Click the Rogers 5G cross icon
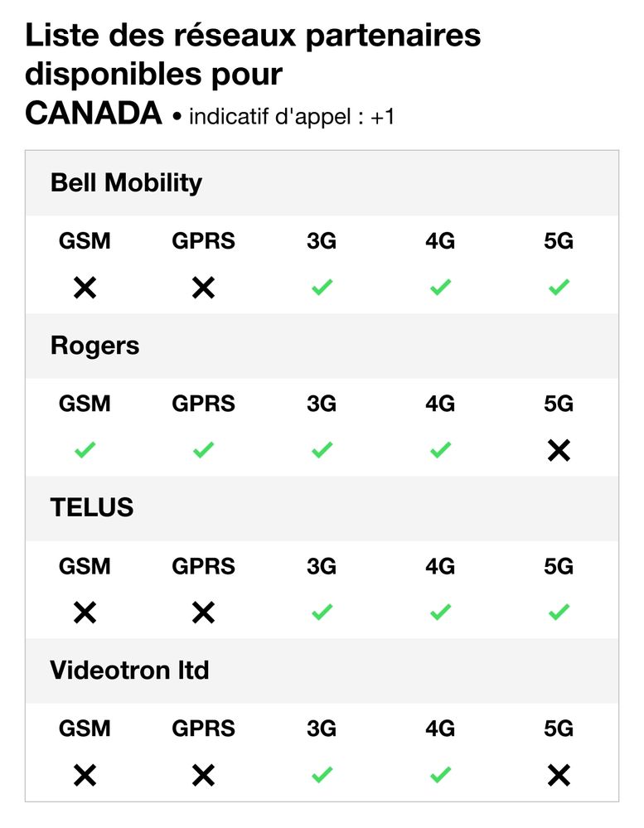Image resolution: width=644 pixels, height=828 pixels. pos(559,451)
